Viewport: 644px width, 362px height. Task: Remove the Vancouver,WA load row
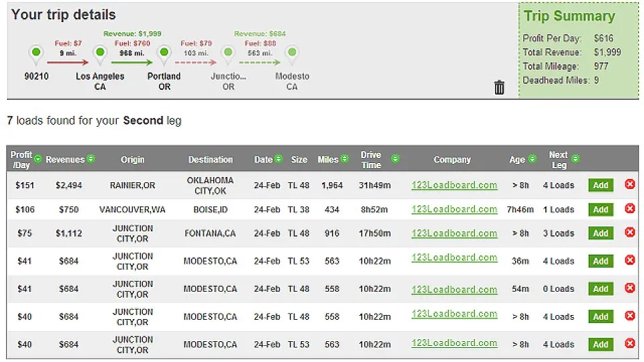click(630, 208)
